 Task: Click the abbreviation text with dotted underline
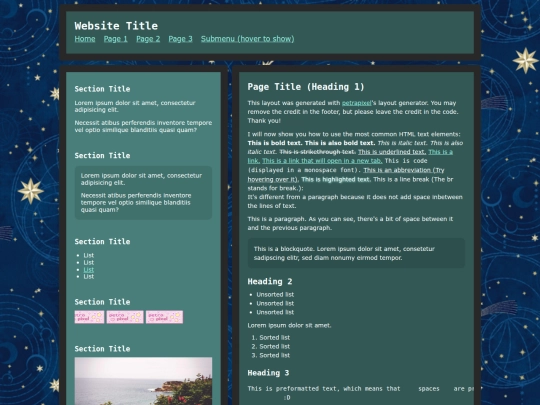point(346,175)
